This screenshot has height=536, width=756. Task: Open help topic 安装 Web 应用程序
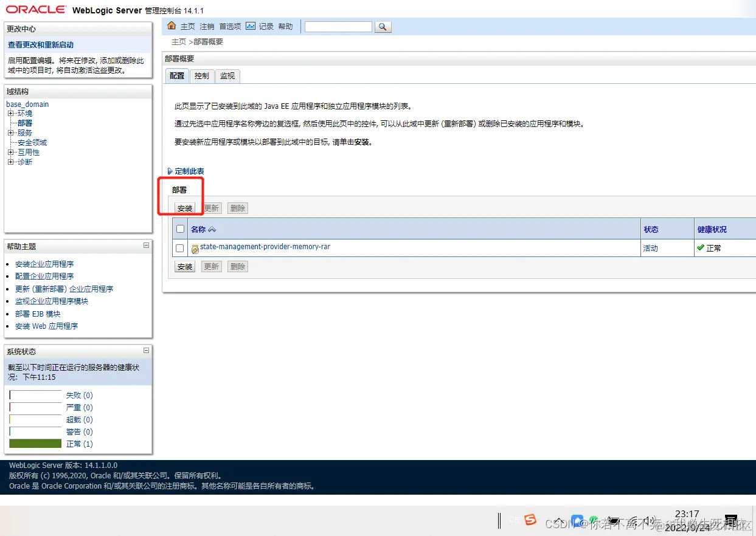click(x=47, y=326)
